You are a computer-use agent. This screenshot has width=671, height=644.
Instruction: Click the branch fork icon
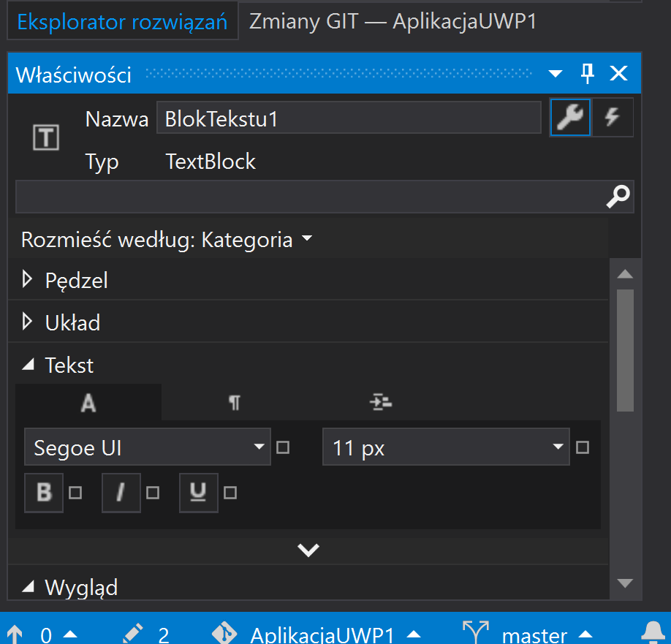tap(476, 632)
